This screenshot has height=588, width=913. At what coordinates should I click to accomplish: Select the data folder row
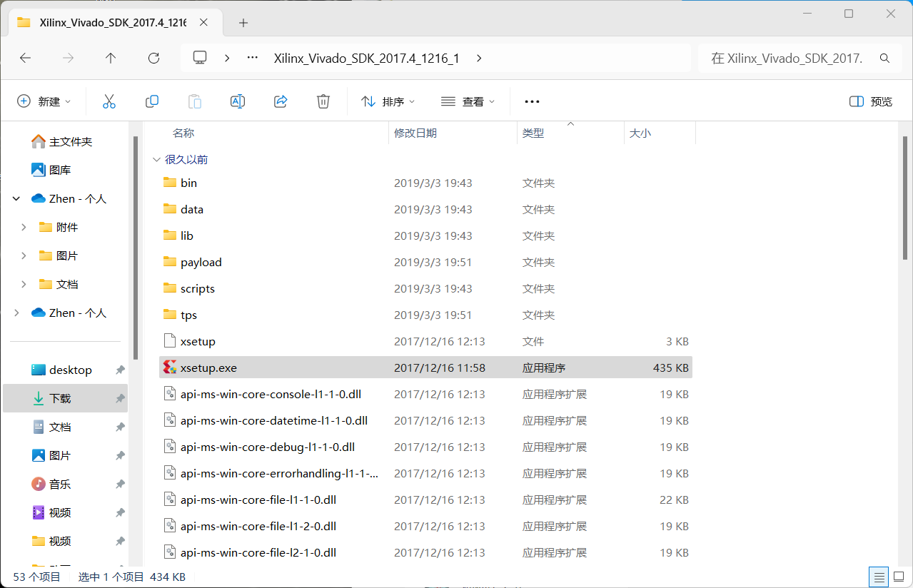(425, 209)
